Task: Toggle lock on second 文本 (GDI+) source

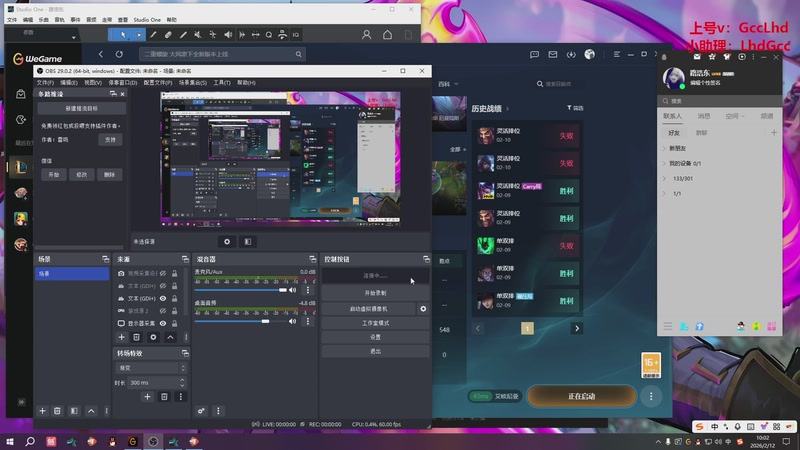Action: pyautogui.click(x=174, y=298)
